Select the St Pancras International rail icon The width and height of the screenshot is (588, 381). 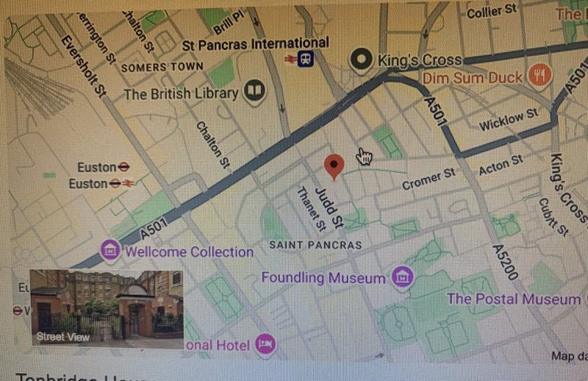[306, 59]
